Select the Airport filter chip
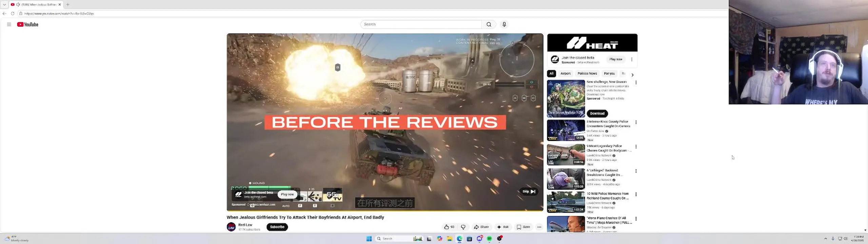The image size is (868, 244). [x=565, y=74]
